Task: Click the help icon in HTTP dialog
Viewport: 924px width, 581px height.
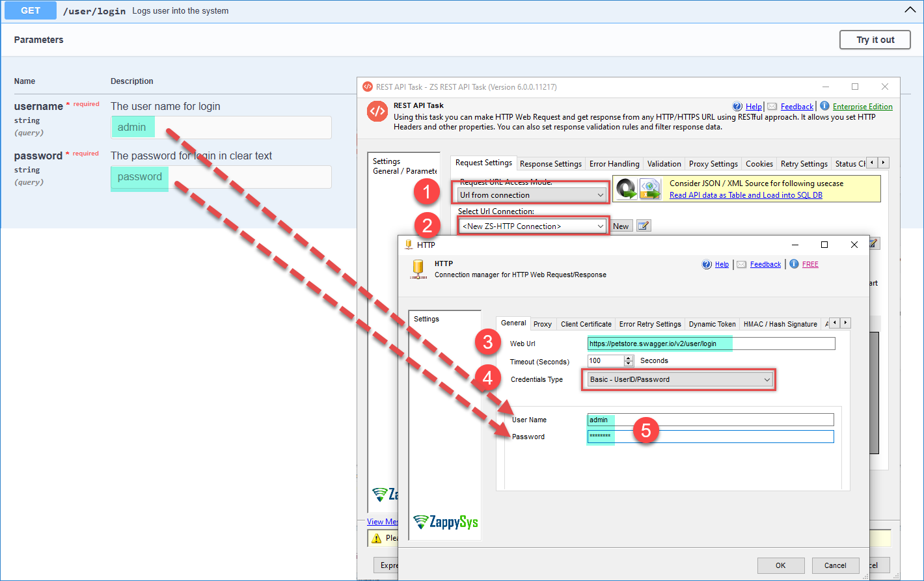Action: coord(707,264)
